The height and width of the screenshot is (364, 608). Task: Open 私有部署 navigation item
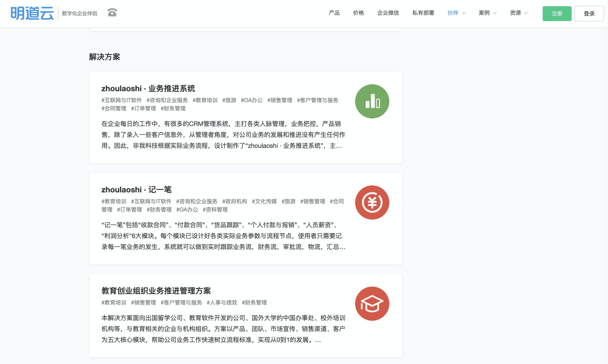pos(423,13)
